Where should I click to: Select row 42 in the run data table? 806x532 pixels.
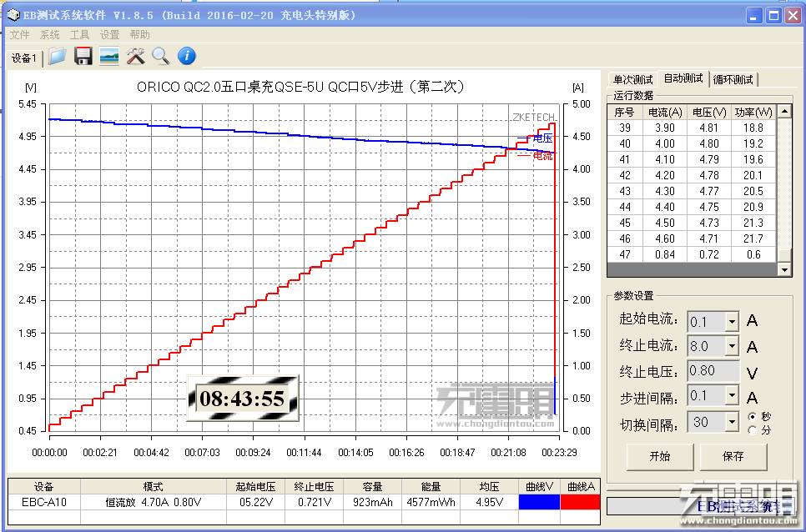coord(692,175)
